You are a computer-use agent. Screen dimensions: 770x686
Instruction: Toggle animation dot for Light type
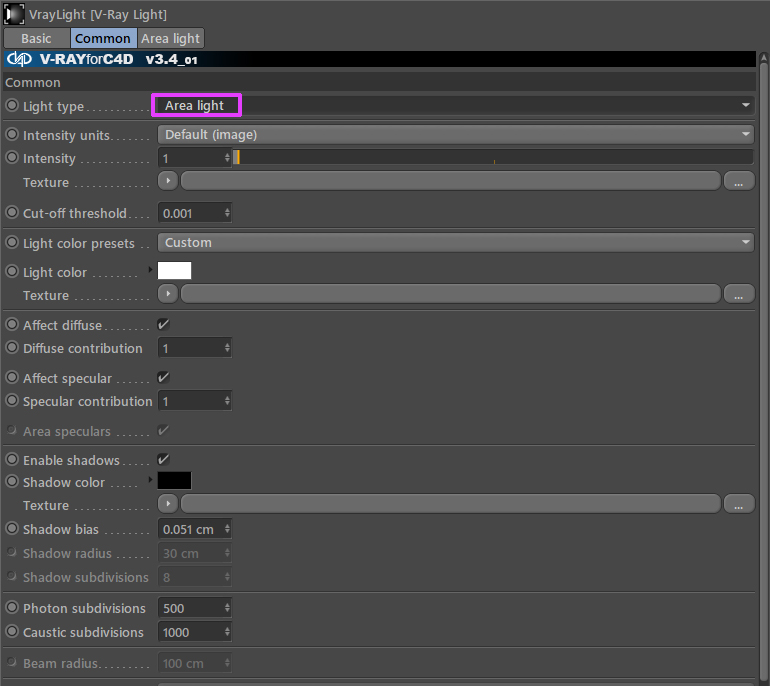click(x=12, y=105)
